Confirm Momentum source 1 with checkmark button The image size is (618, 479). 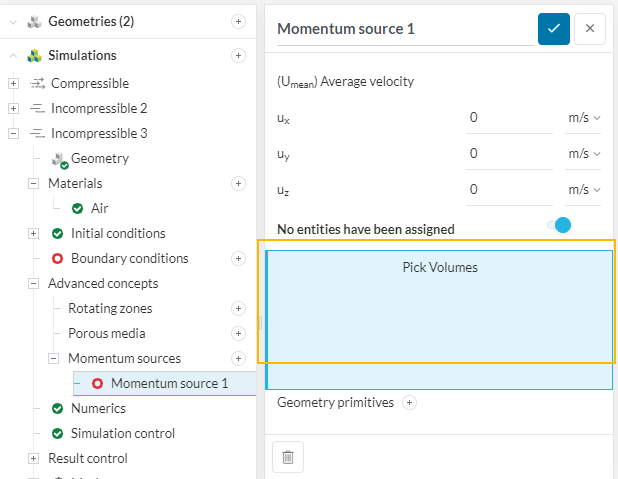point(553,29)
